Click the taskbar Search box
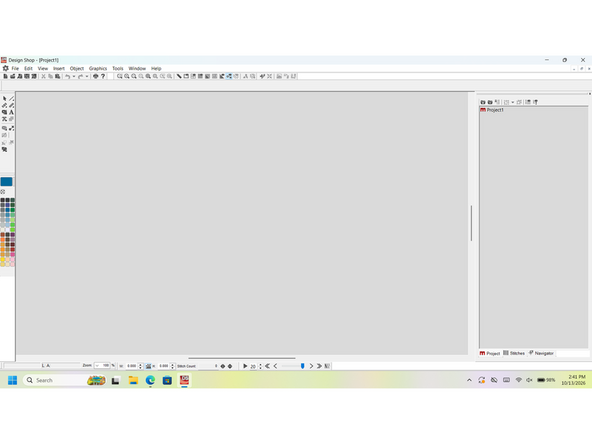This screenshot has height=444, width=592. click(x=65, y=380)
